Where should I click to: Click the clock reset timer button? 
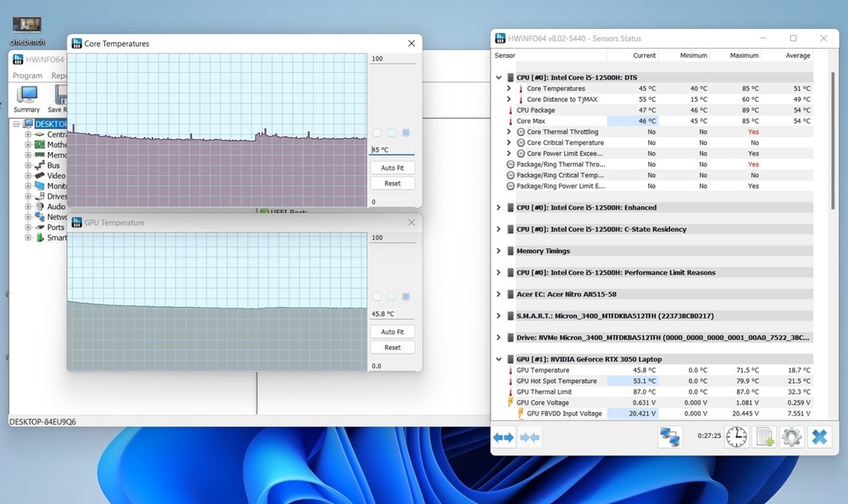point(736,436)
